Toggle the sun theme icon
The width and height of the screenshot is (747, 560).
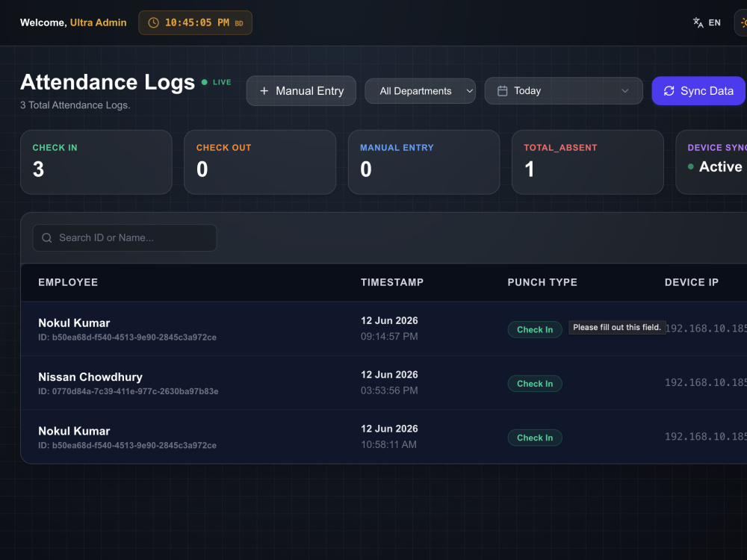744,23
